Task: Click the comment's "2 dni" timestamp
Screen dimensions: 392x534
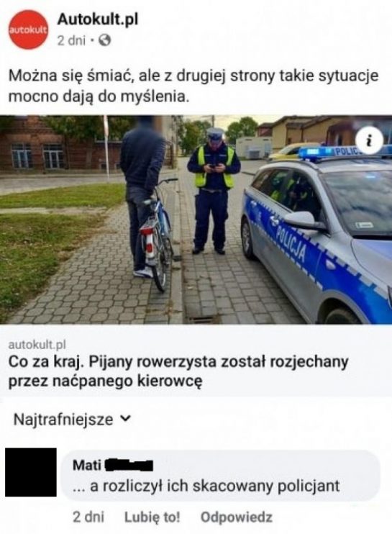Action: (88, 517)
